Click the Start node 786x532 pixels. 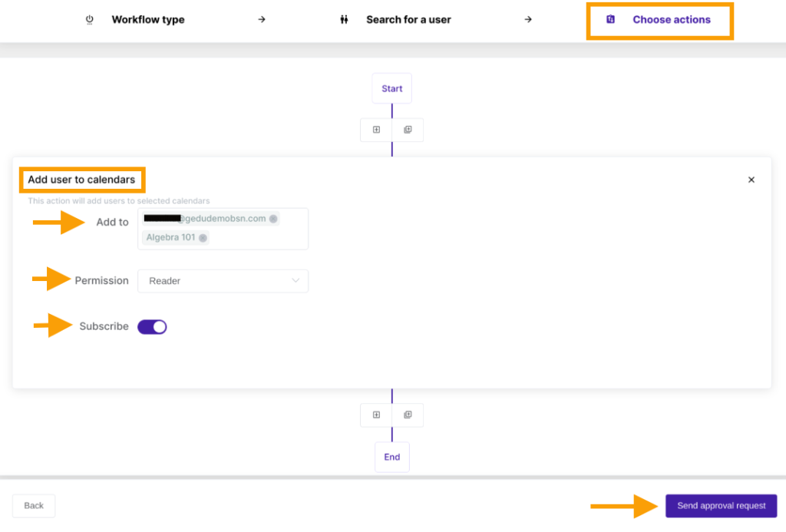click(x=392, y=88)
